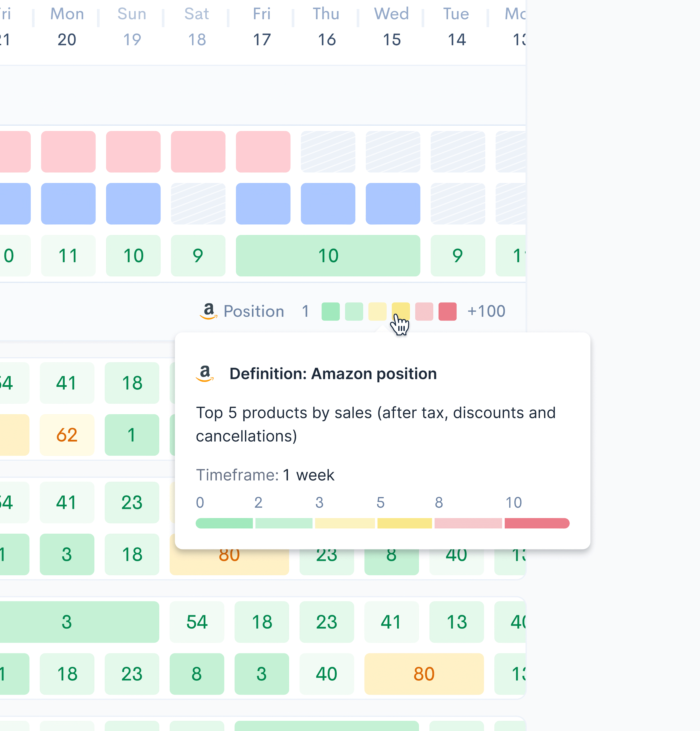This screenshot has height=731, width=700.
Task: Select the pink cell under Sat 18
Action: 198,152
